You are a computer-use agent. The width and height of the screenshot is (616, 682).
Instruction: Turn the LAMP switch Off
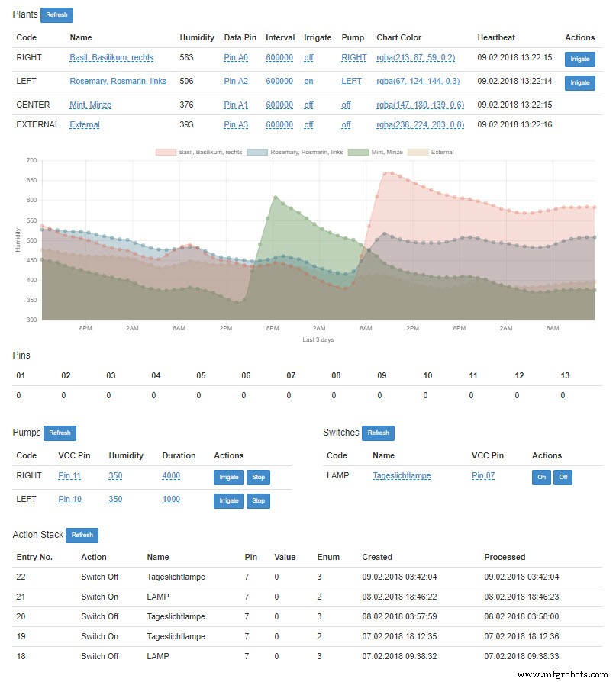pos(563,477)
